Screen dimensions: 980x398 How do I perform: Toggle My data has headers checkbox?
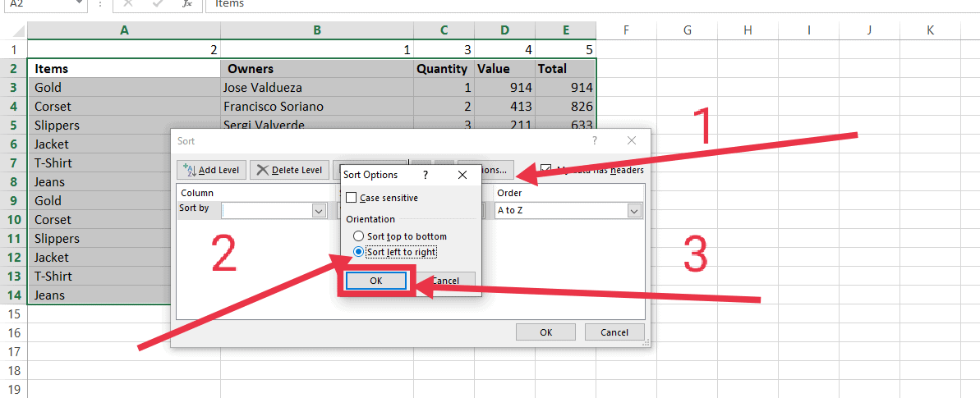click(x=546, y=170)
